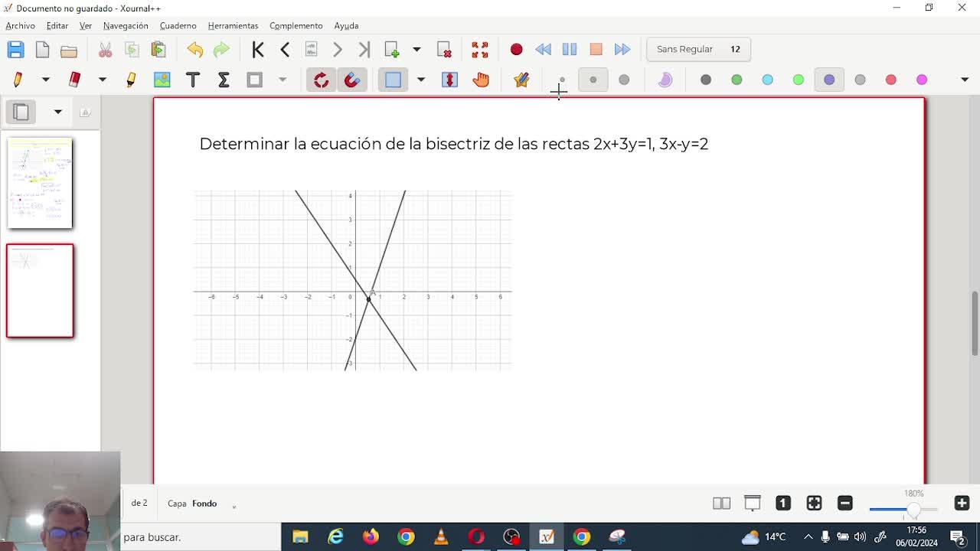The image size is (980, 551).
Task: Paste from the clipboard
Action: 158,50
